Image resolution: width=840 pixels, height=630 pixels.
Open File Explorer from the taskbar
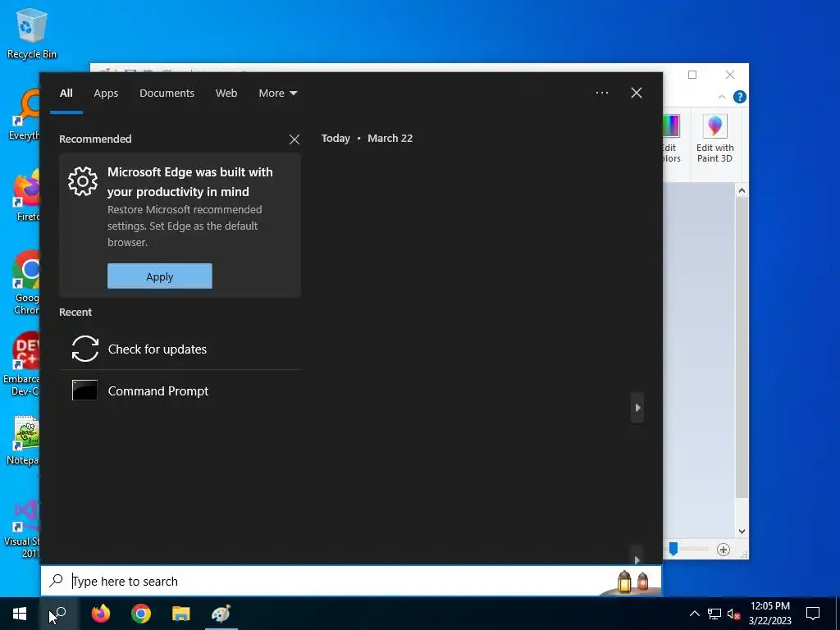tap(181, 614)
